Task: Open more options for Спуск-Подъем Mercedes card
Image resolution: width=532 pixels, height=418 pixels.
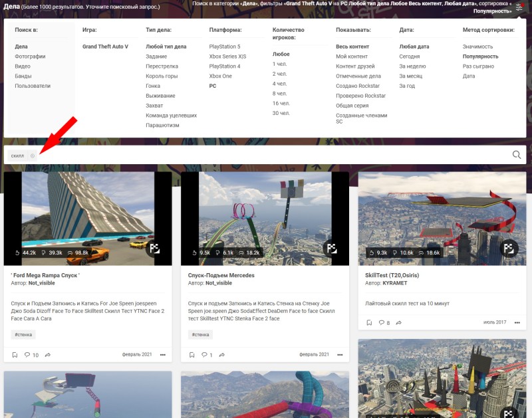Action: 340,355
